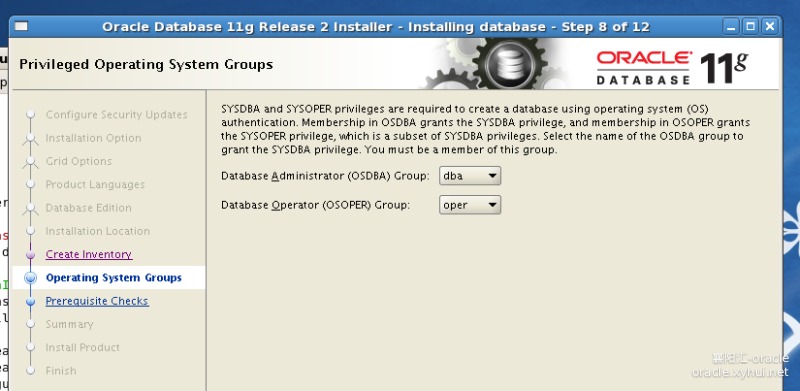The height and width of the screenshot is (391, 800).
Task: Click the Operating System Groups step bullet
Action: click(31, 278)
